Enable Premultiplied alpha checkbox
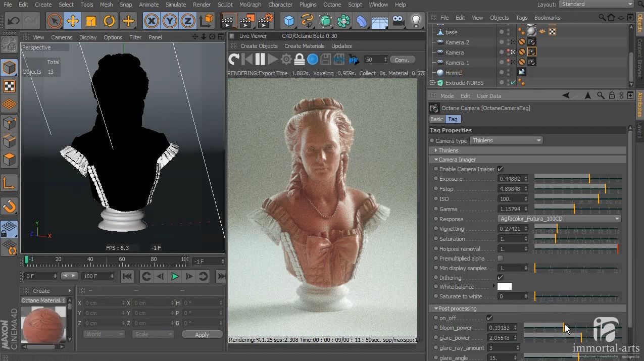The height and width of the screenshot is (361, 644). click(500, 259)
